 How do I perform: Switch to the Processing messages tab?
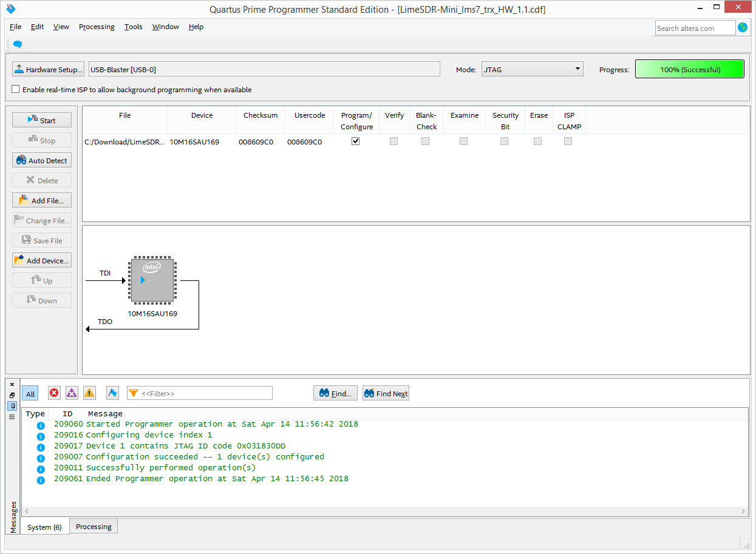pos(94,526)
